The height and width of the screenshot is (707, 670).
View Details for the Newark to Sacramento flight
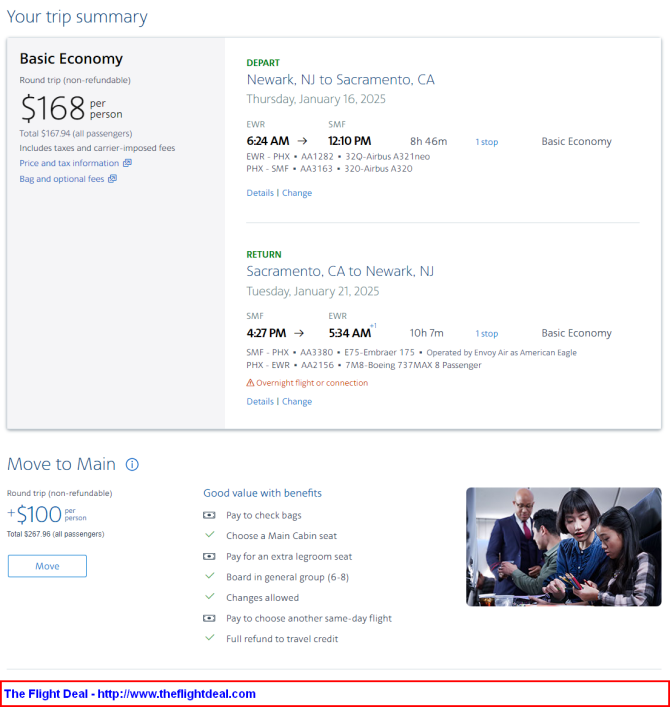tap(260, 193)
